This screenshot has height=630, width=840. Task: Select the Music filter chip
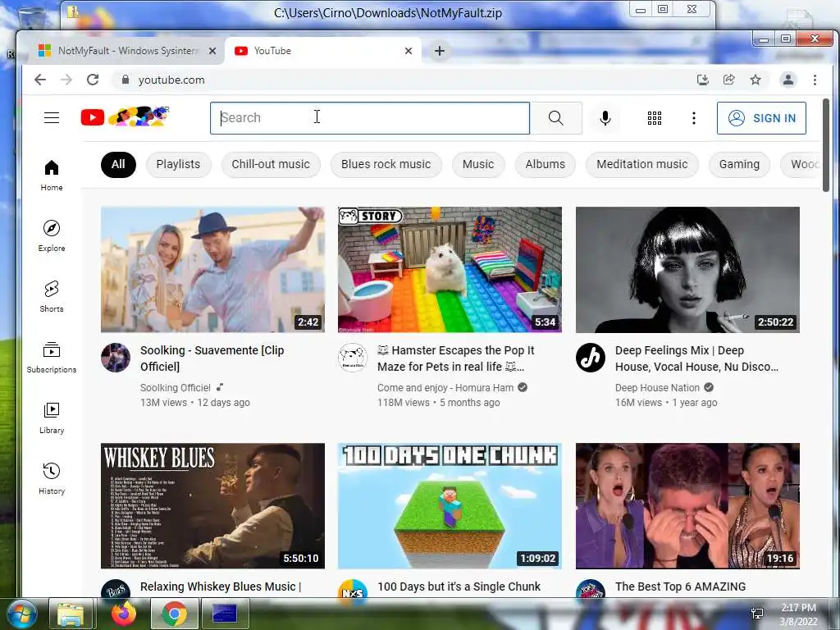[478, 164]
